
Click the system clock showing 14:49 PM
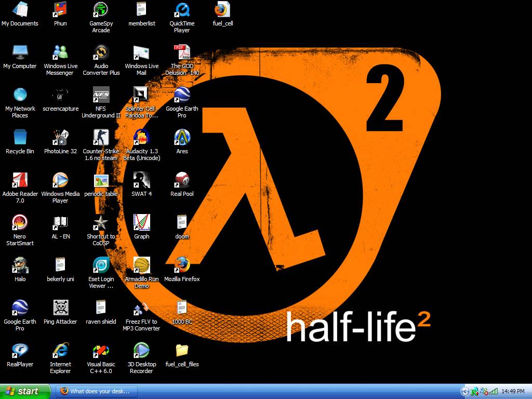[513, 391]
